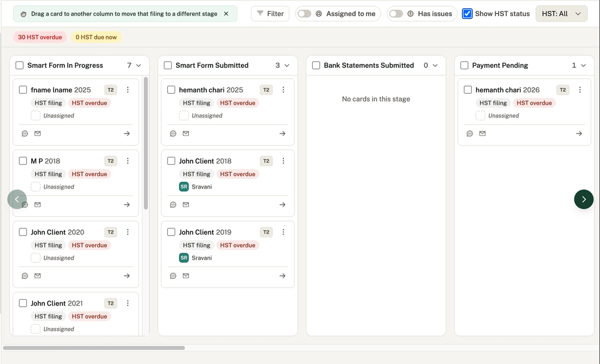The height and width of the screenshot is (364, 600).
Task: Select the John Client 2021 card checkbox
Action: coord(23,303)
